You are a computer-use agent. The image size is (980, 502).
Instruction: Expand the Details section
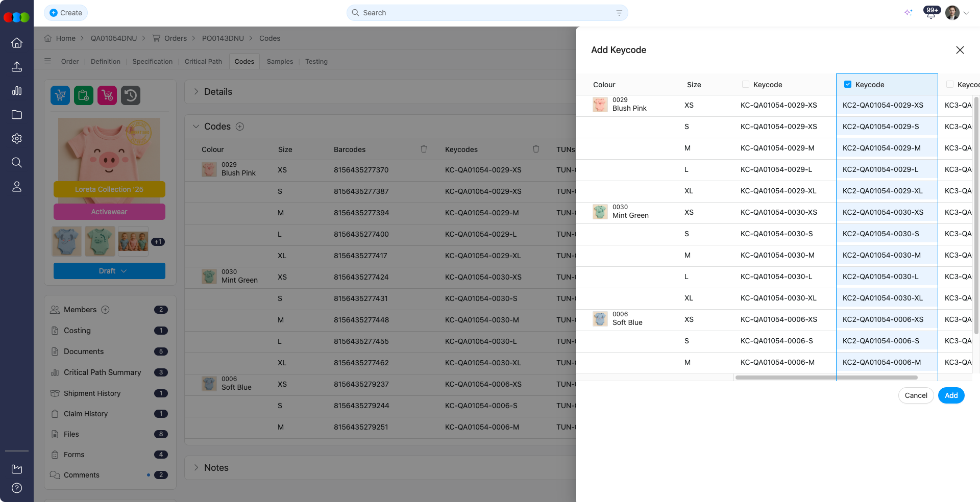tap(195, 92)
